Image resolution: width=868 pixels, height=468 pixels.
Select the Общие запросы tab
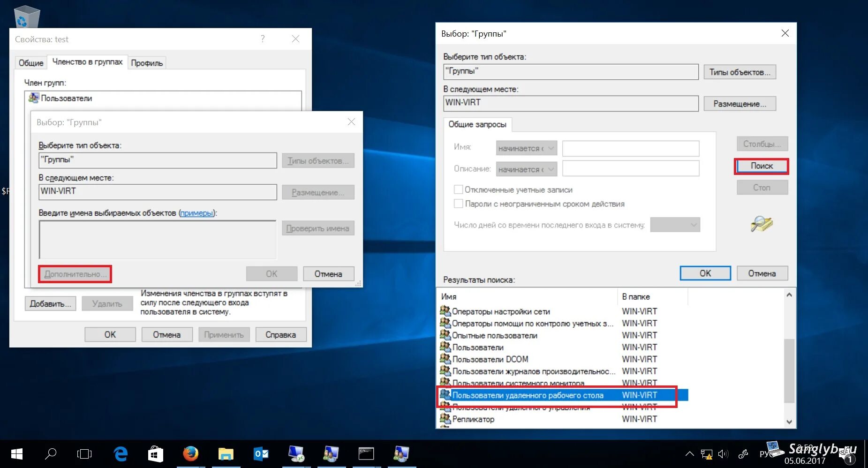477,124
